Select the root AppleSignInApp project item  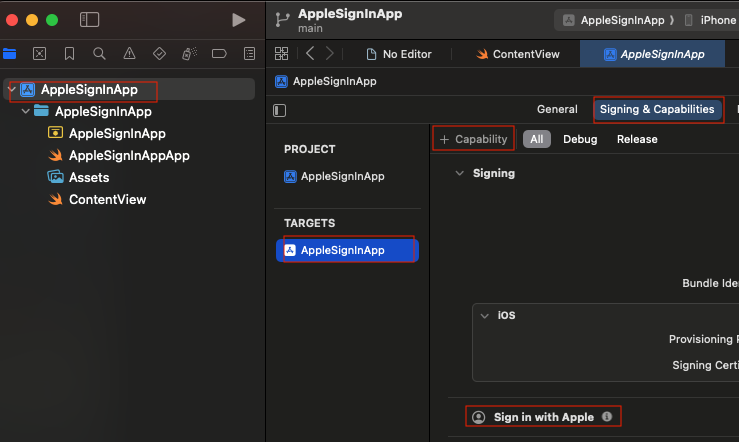129,89
